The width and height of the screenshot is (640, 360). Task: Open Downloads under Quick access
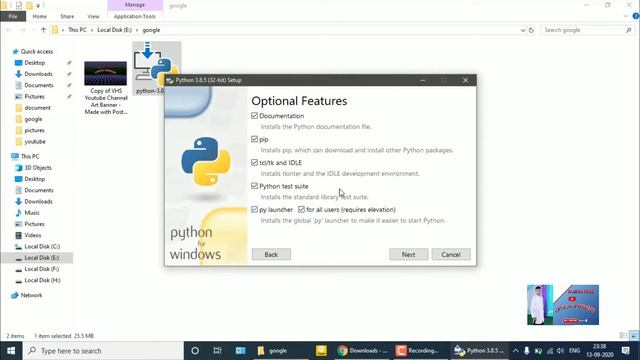pyautogui.click(x=38, y=74)
